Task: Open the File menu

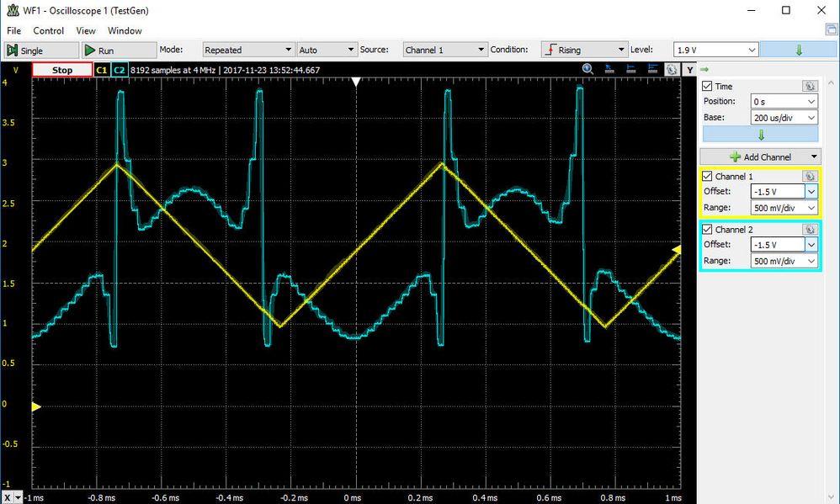Action: (14, 30)
